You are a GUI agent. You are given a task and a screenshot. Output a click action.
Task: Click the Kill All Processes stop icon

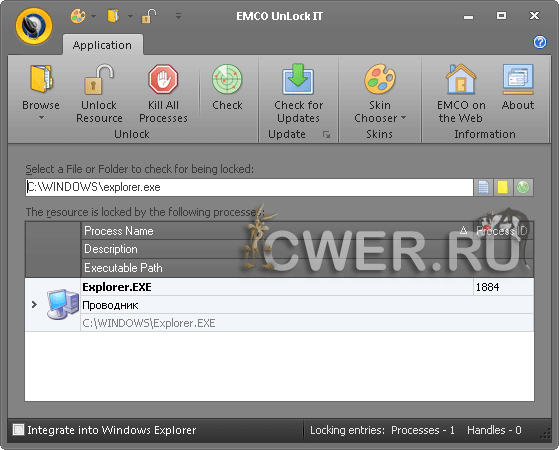(x=163, y=79)
